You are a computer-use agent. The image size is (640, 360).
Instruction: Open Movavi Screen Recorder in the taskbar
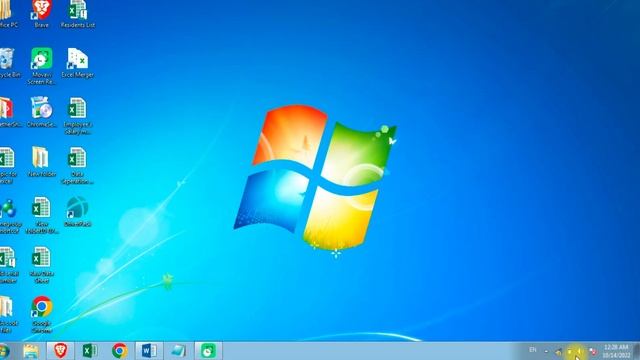[x=208, y=351]
